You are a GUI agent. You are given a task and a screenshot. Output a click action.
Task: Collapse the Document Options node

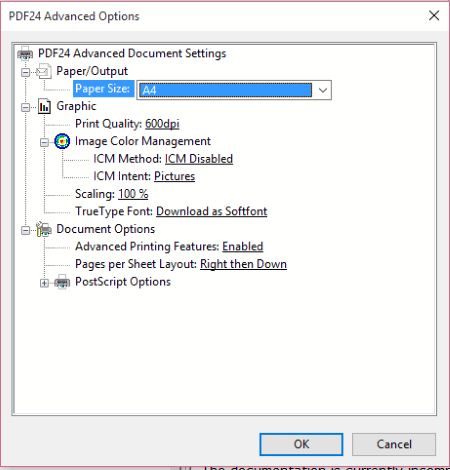(x=25, y=230)
